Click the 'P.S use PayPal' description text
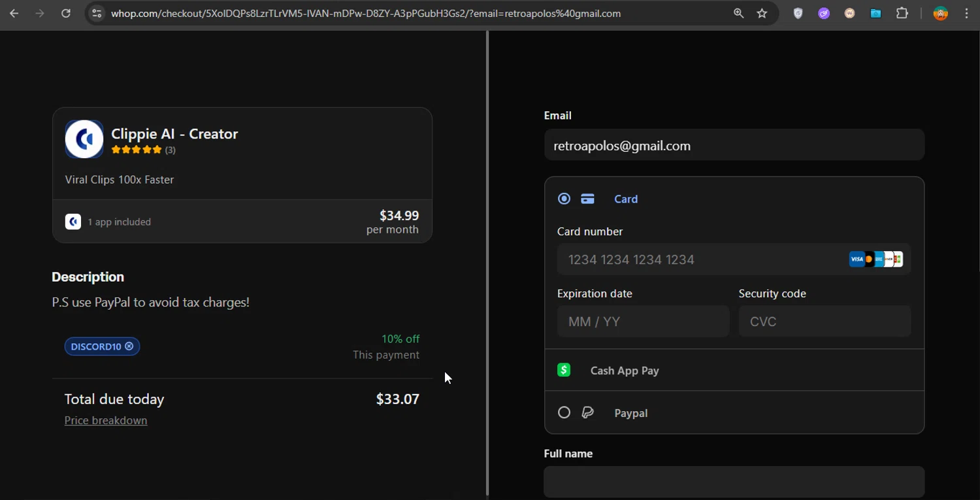Image resolution: width=980 pixels, height=500 pixels. point(151,303)
